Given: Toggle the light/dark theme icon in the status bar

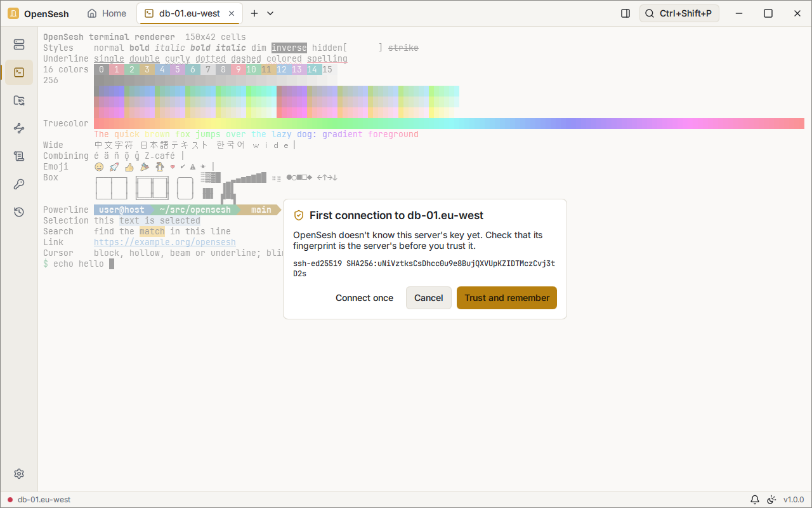Looking at the screenshot, I should click(x=771, y=500).
